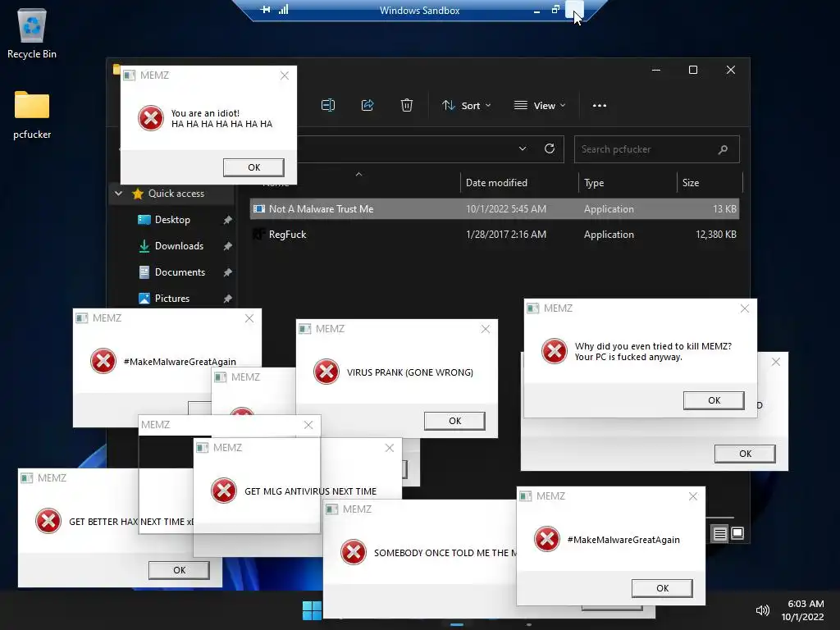840x630 pixels.
Task: Click the Not A Malware Trust Me file icon
Action: (259, 209)
